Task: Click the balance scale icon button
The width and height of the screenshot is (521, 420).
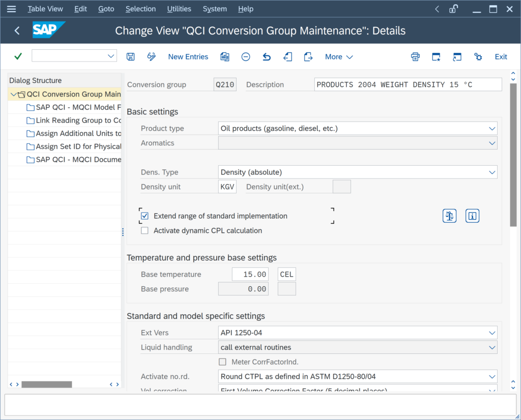Action: coord(450,216)
